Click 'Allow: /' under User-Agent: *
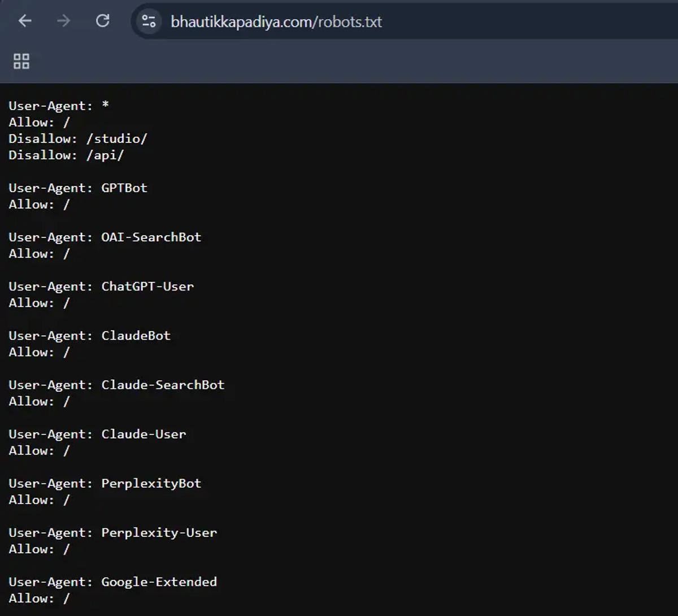The image size is (678, 616). click(39, 122)
